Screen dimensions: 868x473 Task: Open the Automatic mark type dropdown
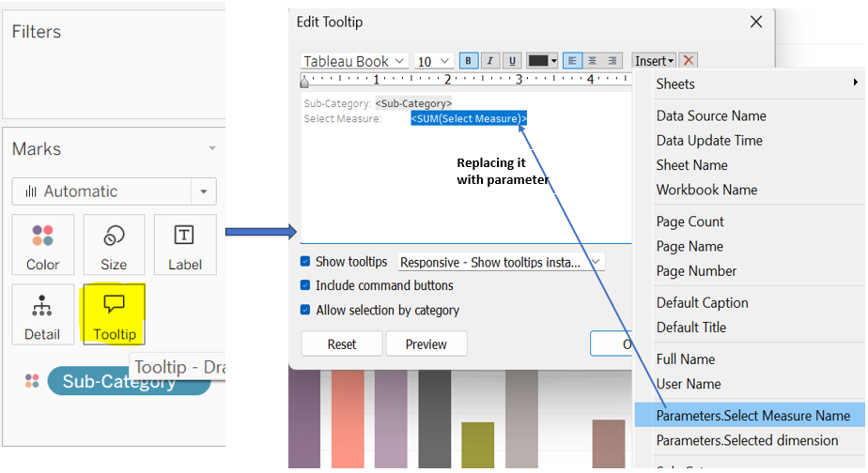[114, 191]
